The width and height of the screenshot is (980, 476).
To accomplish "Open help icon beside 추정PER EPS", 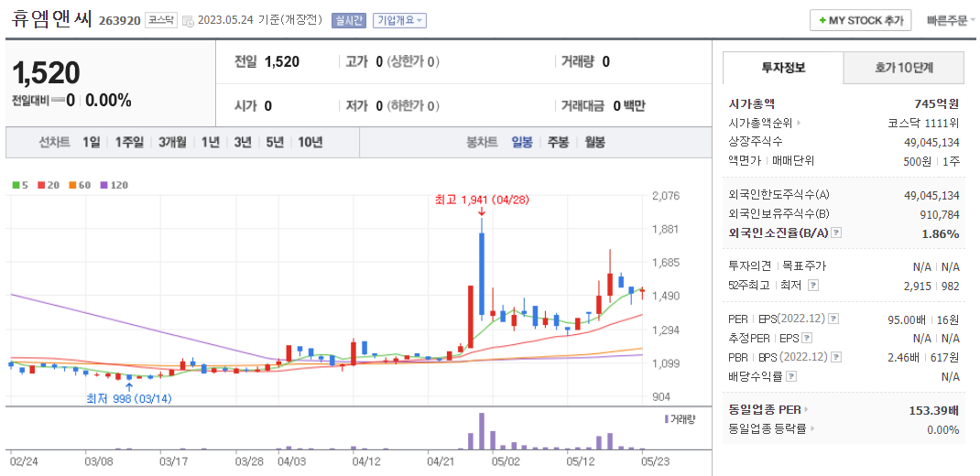I will click(x=807, y=338).
